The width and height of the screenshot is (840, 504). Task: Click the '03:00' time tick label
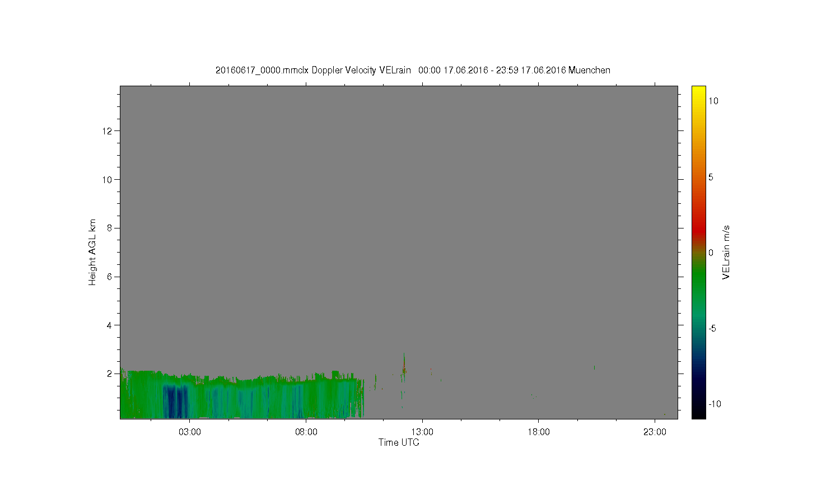(190, 432)
